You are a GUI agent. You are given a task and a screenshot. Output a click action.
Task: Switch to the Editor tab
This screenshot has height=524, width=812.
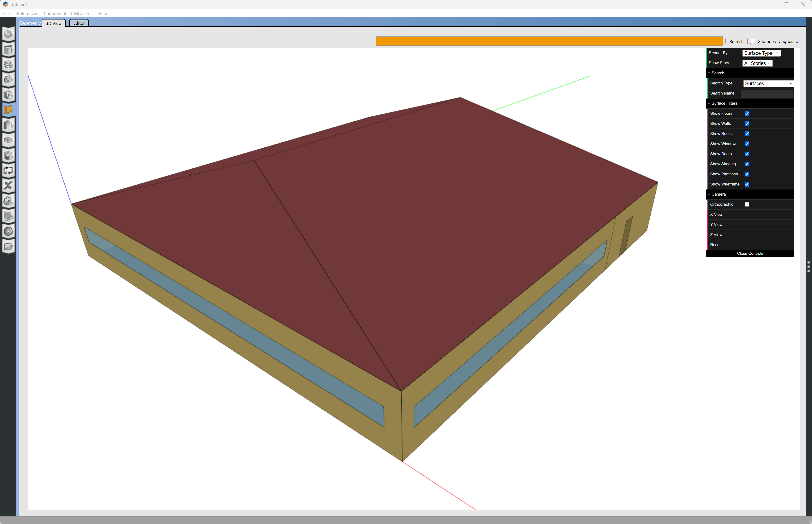(x=79, y=23)
